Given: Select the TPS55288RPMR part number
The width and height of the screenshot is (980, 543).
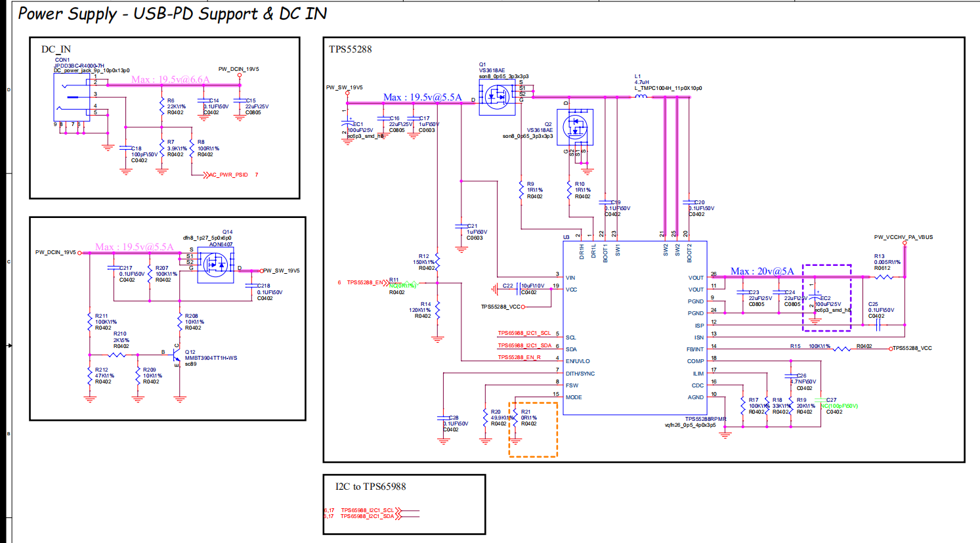Looking at the screenshot, I should pos(706,419).
